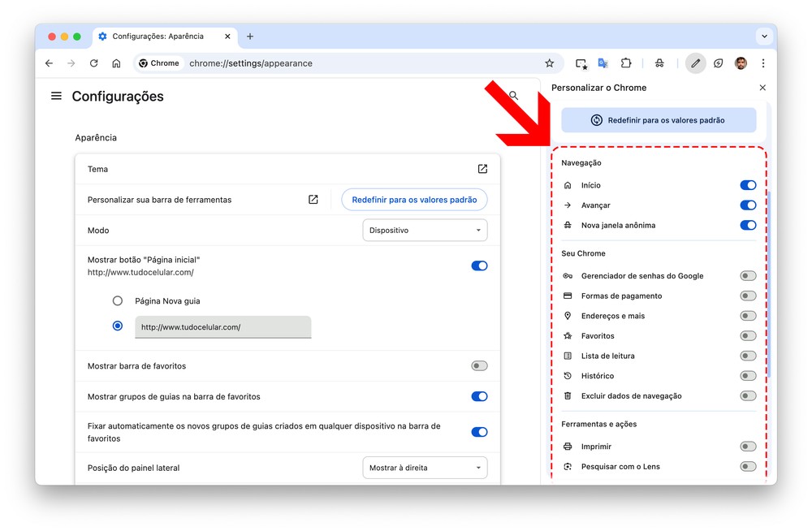Select the Configurações: Aparência tab

(x=165, y=37)
